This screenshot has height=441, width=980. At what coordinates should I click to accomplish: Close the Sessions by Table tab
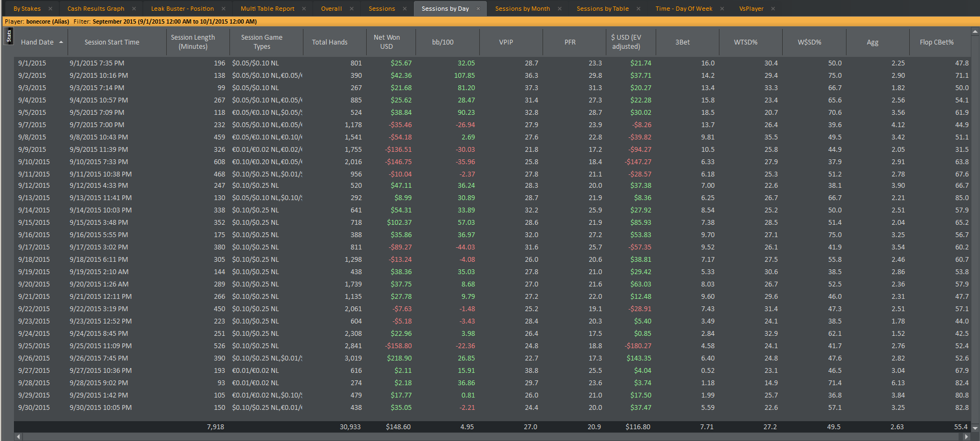click(639, 9)
